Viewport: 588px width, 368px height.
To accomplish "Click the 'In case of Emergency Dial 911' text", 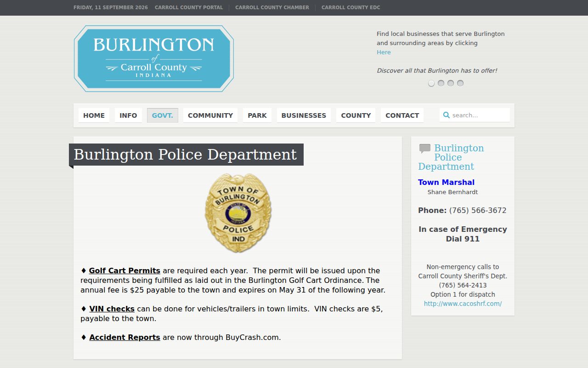I will coord(463,234).
